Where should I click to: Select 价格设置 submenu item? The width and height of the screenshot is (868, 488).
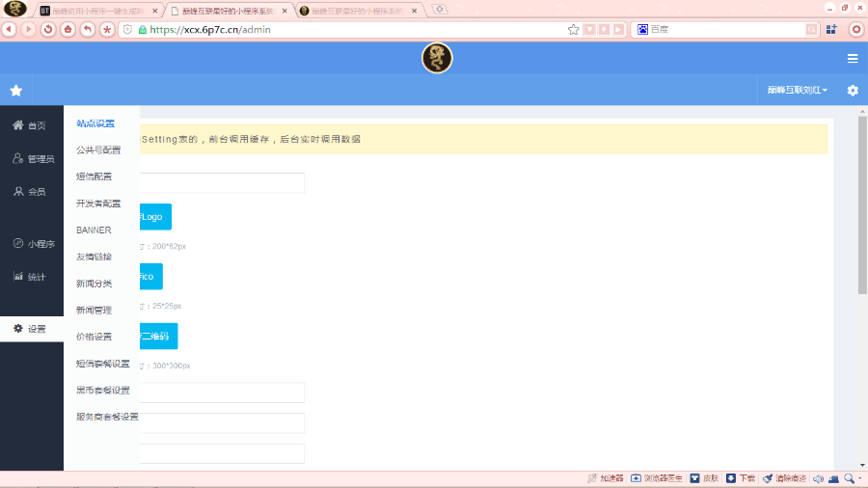(95, 337)
